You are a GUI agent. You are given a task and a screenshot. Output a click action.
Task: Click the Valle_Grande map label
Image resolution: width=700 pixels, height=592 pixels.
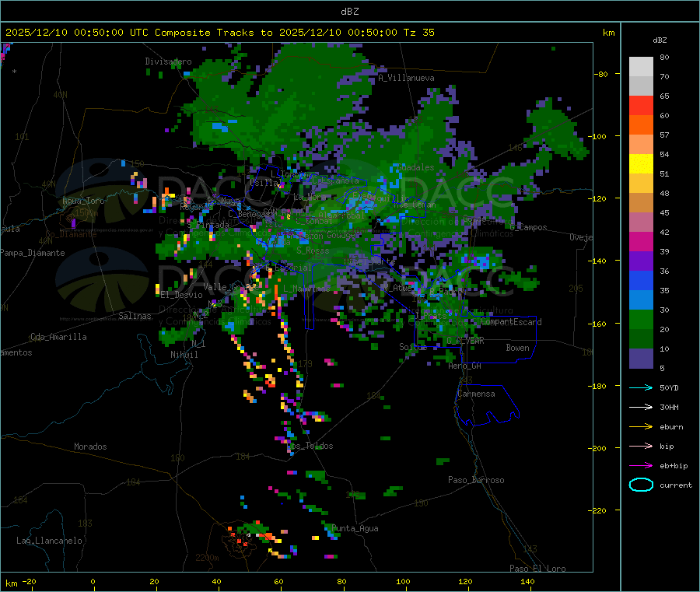(x=230, y=287)
